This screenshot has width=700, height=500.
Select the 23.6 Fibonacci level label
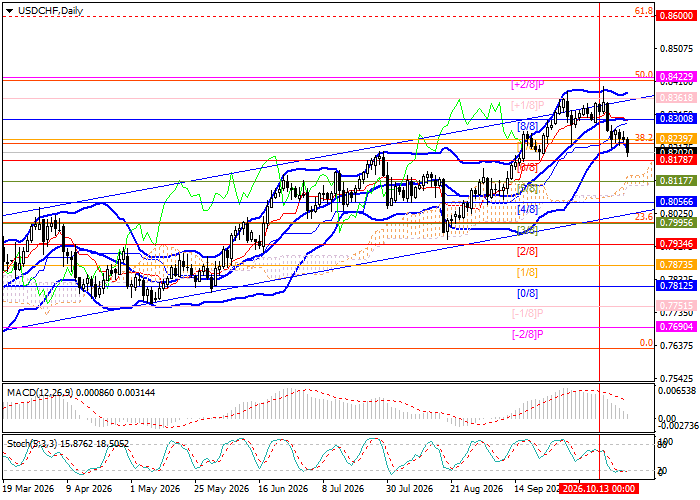[x=644, y=217]
